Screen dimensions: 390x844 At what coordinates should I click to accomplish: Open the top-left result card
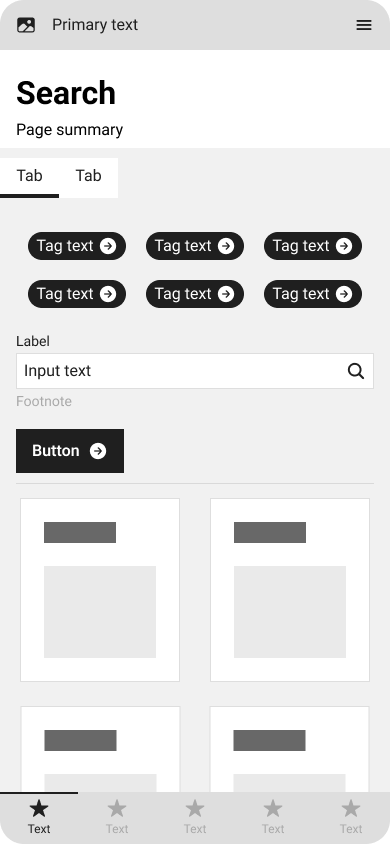click(x=100, y=590)
